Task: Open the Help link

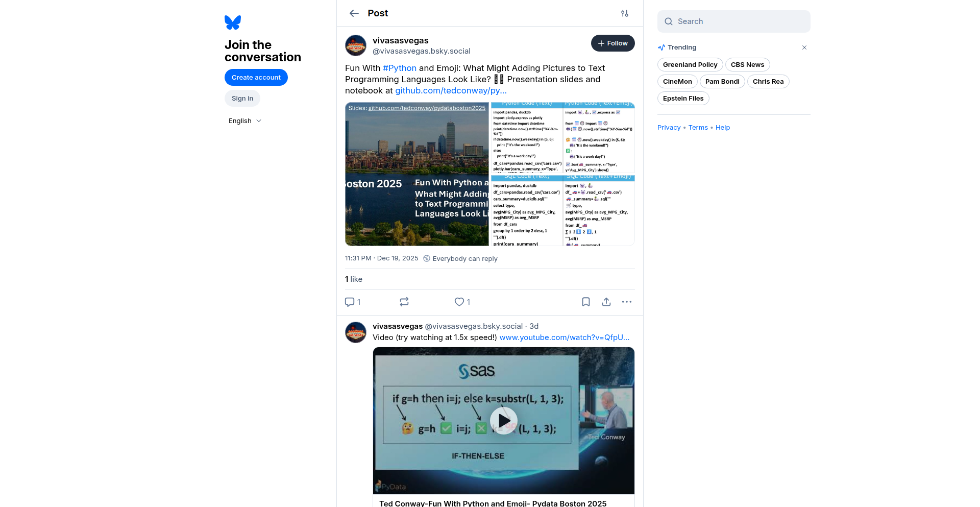Action: click(723, 128)
